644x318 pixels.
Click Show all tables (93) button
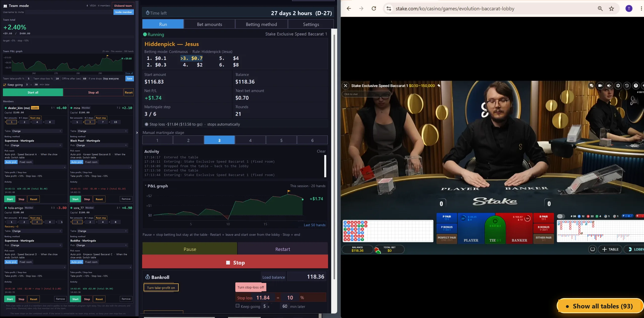(x=600, y=306)
